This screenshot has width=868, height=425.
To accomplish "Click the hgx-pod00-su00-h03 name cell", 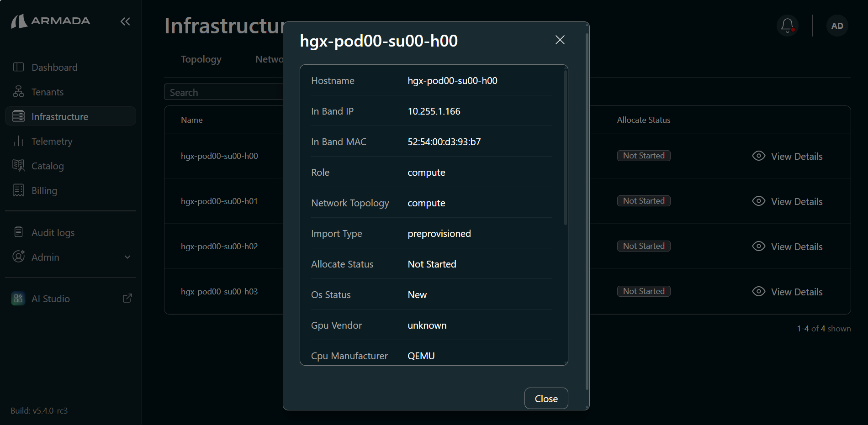I will point(219,291).
